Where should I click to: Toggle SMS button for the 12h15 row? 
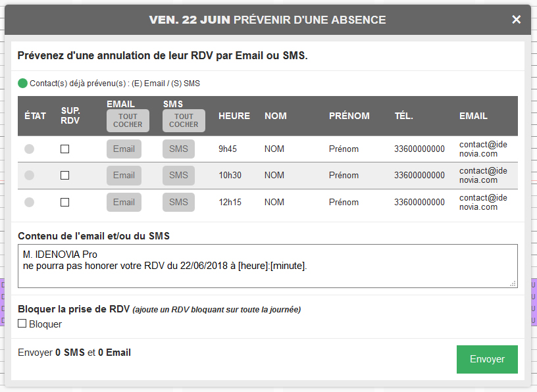coord(178,203)
